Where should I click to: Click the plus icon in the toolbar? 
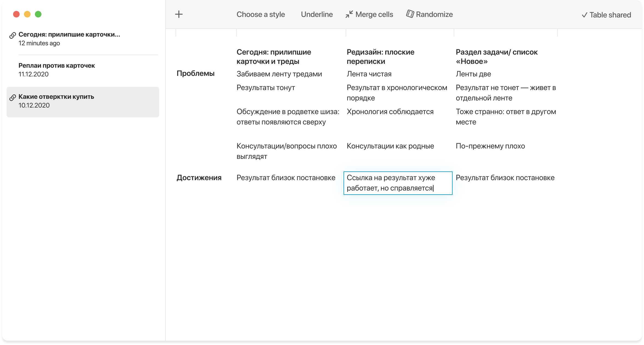tap(179, 14)
